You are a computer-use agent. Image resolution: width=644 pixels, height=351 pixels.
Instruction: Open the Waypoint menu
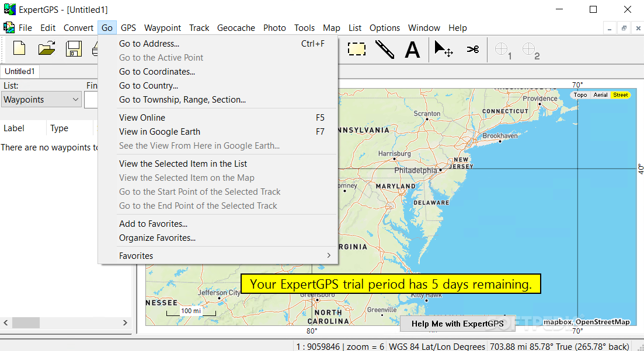click(162, 28)
